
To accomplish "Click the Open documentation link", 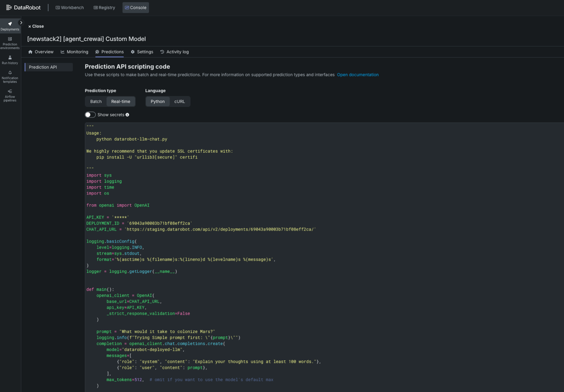I will [357, 75].
